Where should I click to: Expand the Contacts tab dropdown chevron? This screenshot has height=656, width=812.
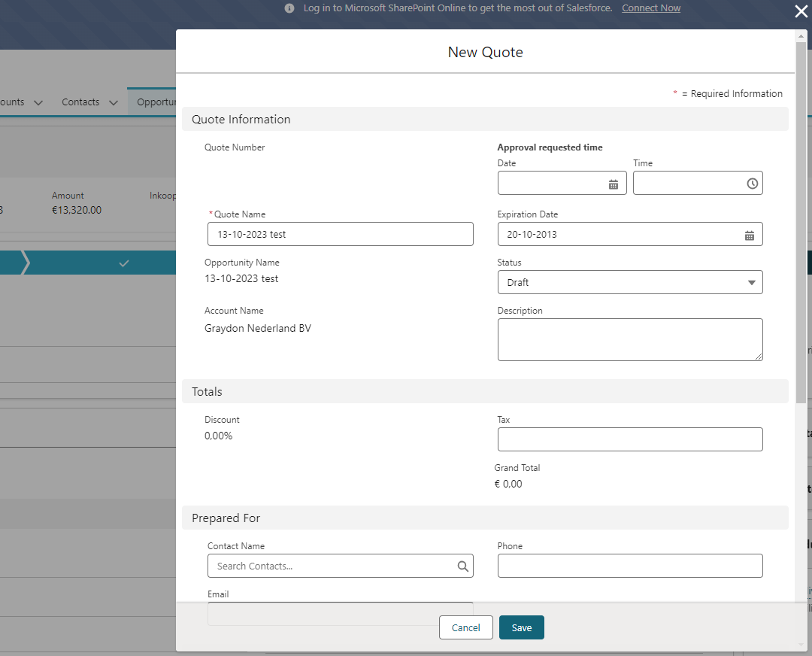(113, 102)
